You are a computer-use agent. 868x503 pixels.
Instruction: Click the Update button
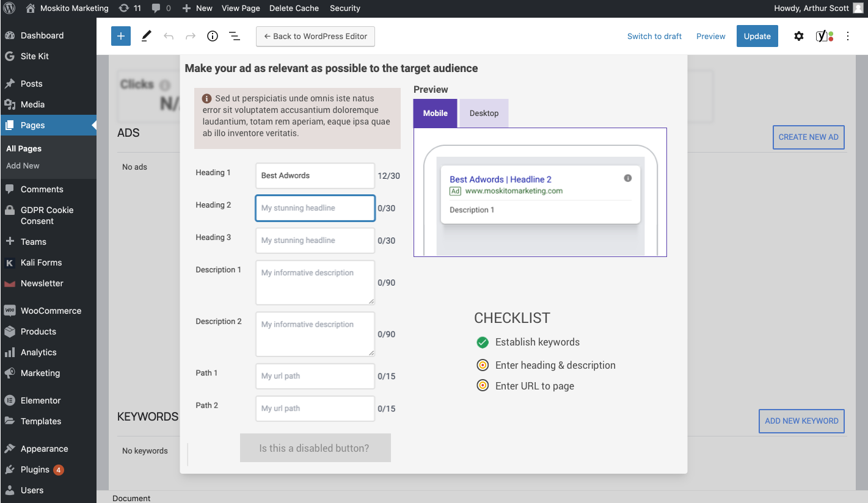click(757, 36)
